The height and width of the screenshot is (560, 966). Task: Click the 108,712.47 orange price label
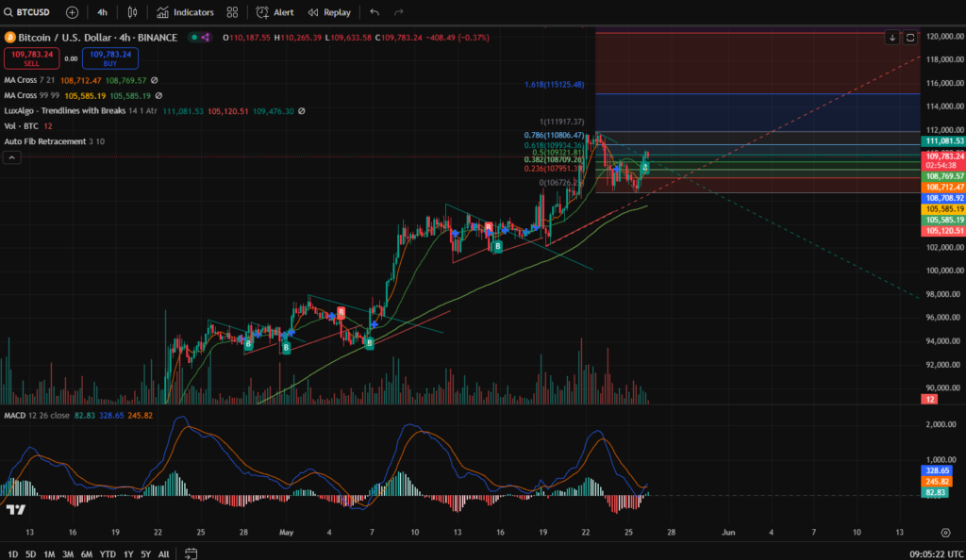(x=943, y=187)
